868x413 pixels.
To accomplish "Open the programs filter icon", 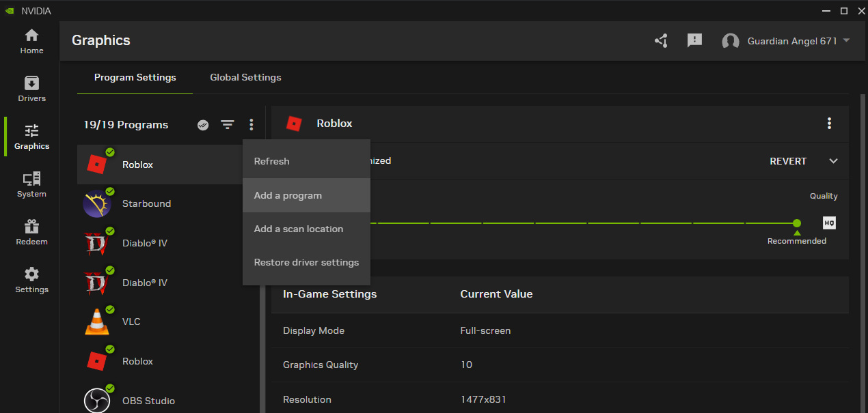I will pyautogui.click(x=228, y=125).
